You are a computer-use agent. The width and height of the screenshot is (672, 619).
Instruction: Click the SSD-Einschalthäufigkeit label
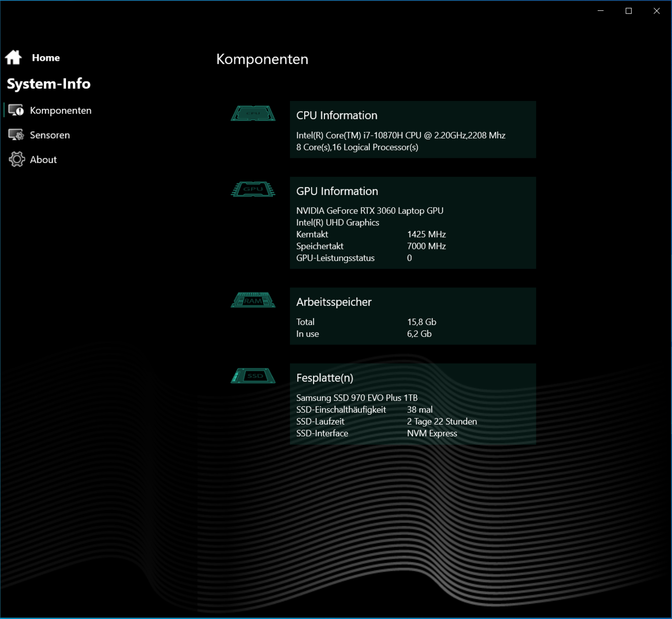pos(341,410)
